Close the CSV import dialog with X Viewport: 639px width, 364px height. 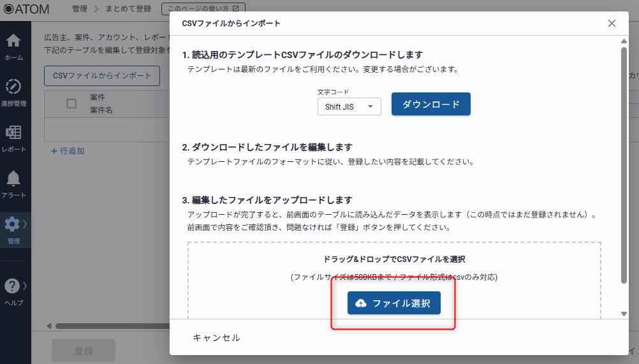[612, 23]
